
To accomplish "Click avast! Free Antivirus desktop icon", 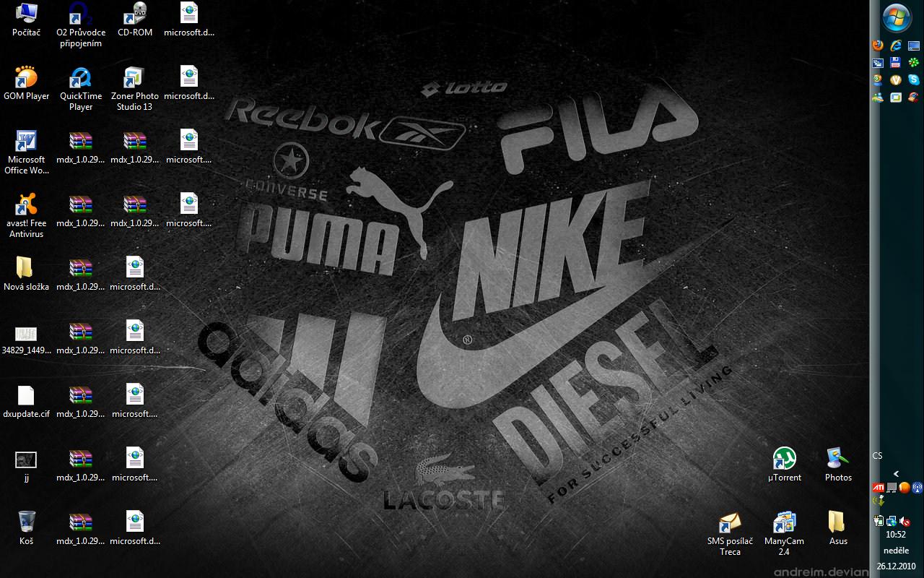I will click(x=27, y=216).
